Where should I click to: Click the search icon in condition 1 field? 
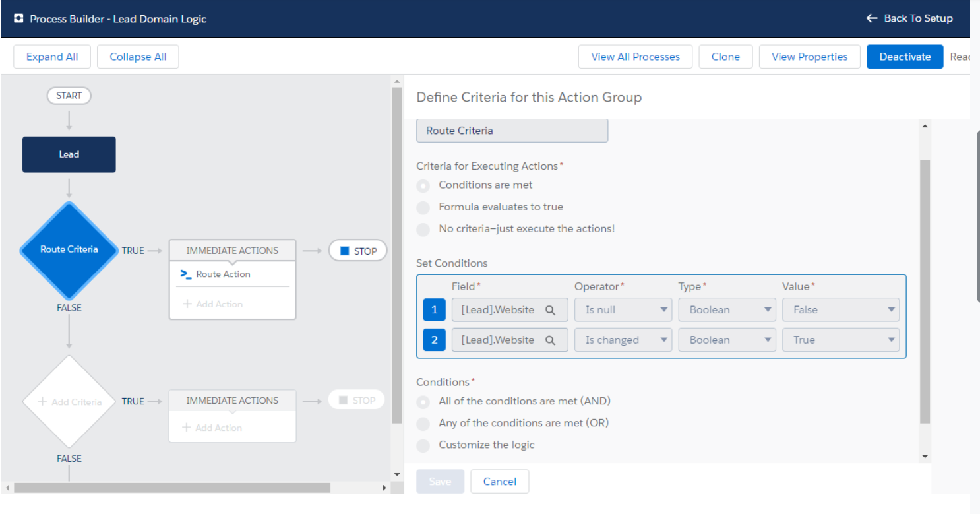click(550, 310)
